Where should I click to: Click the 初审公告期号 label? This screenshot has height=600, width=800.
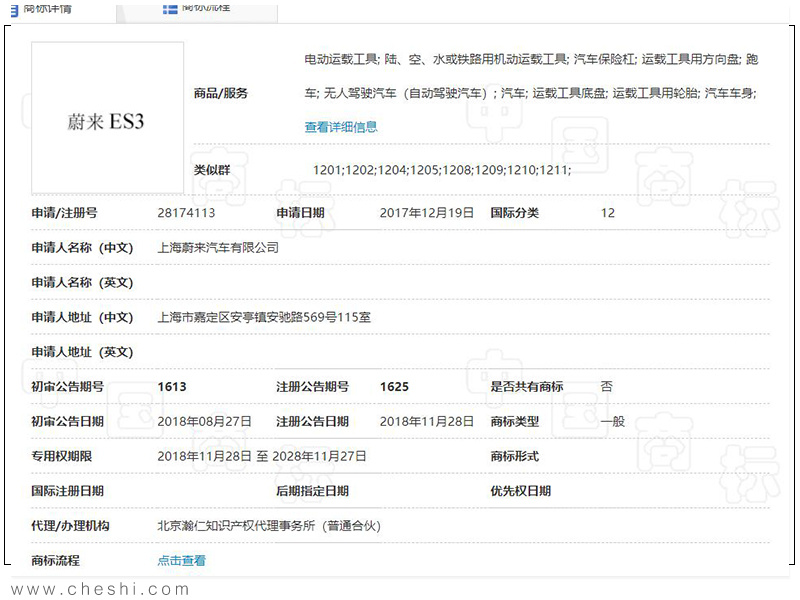click(x=67, y=387)
